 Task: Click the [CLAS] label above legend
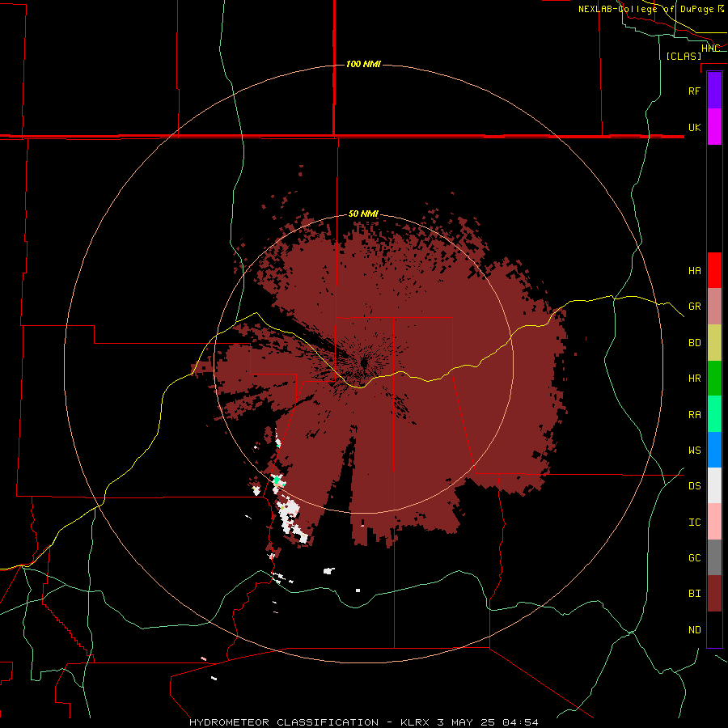684,57
